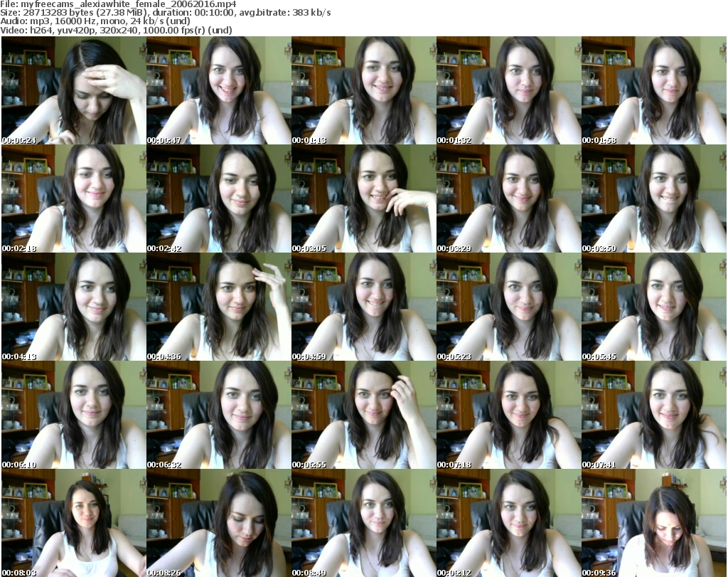Choose the frame stamped 00:09:12
This screenshot has height=577, width=728.
click(509, 523)
